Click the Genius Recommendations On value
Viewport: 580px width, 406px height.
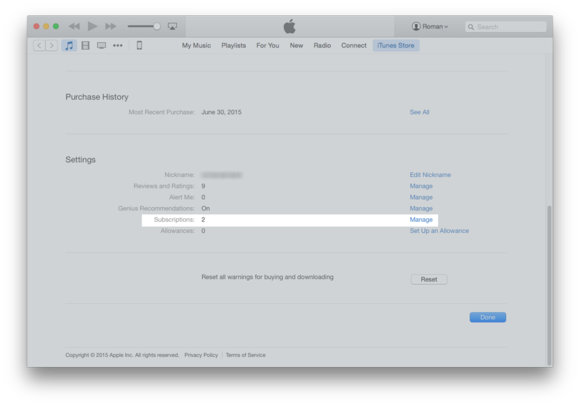(206, 208)
